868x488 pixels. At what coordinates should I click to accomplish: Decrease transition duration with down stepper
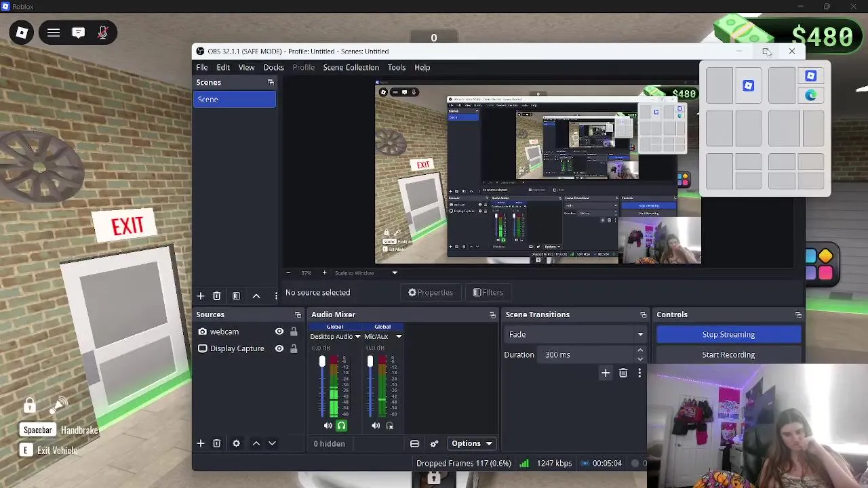640,359
